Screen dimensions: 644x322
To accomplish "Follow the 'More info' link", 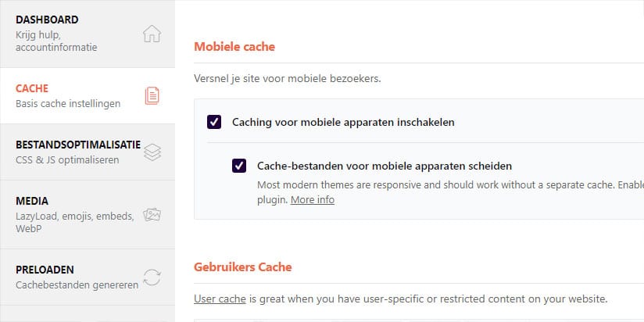I will tap(313, 200).
